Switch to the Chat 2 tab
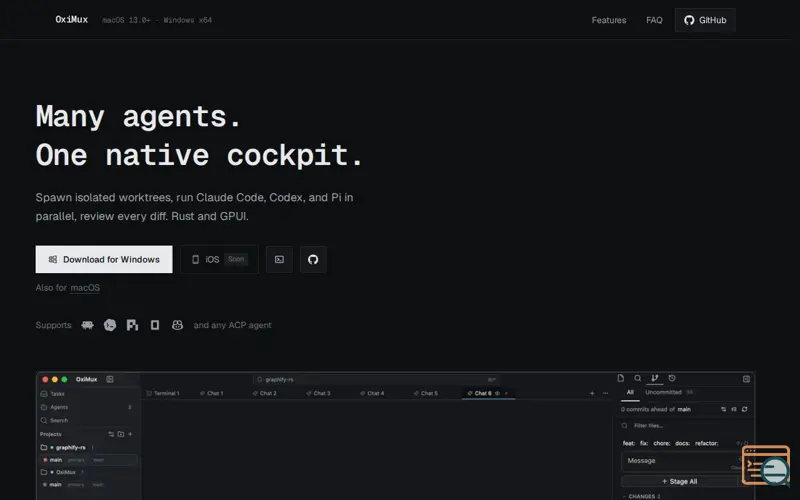800x500 pixels. (x=265, y=393)
